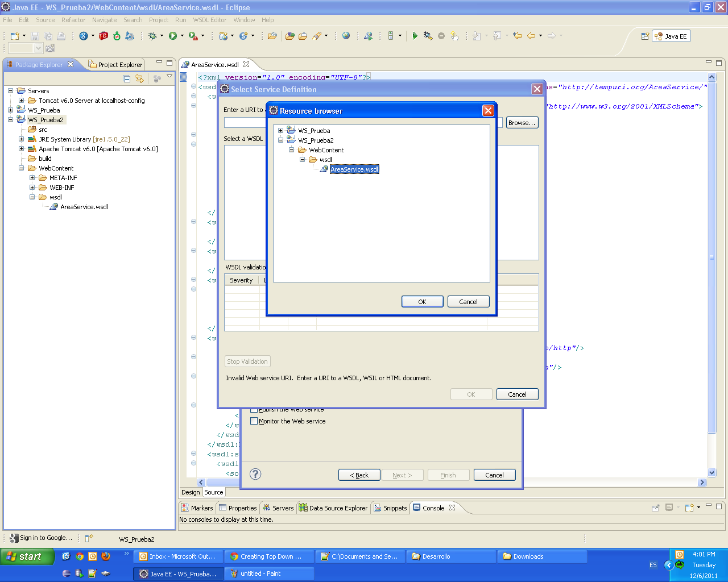
Task: Check the Monitor the Web service checkbox
Action: [254, 421]
